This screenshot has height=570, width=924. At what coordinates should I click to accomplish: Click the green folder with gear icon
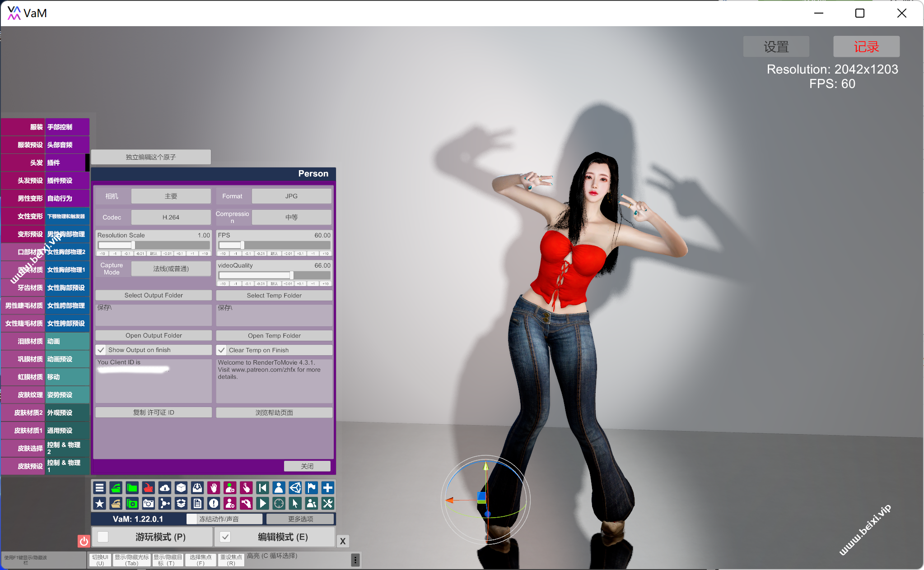[132, 504]
